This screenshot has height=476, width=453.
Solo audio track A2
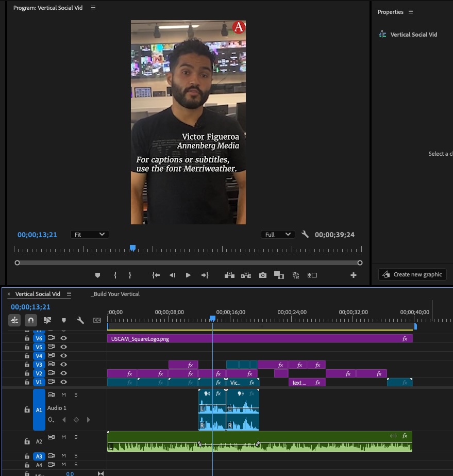pos(76,437)
